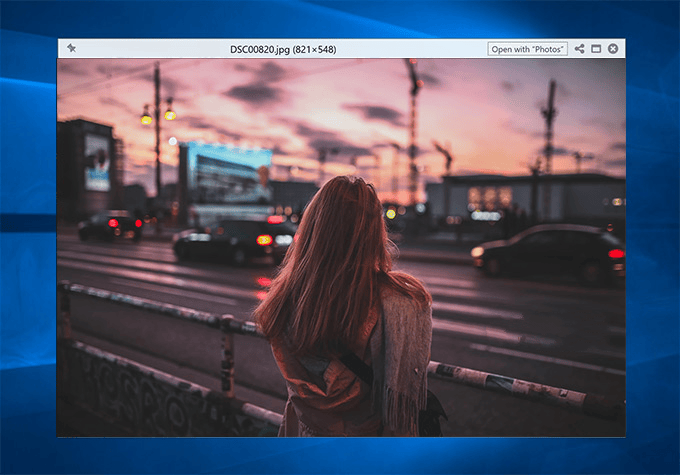Select the DSC00820.jpg title text
The height and width of the screenshot is (475, 680).
[283, 49]
